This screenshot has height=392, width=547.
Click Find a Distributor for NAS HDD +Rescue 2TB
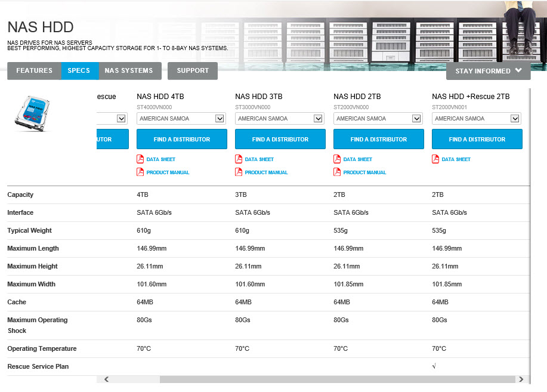click(477, 139)
